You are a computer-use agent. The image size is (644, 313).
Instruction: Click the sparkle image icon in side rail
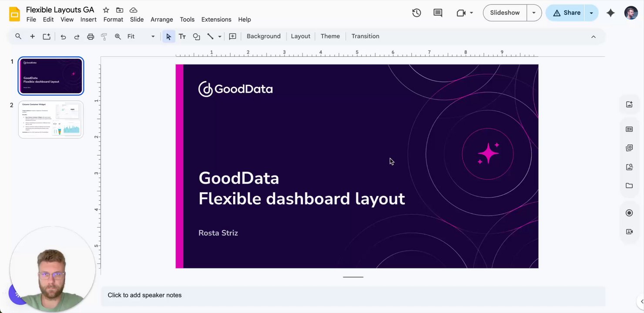click(x=629, y=104)
